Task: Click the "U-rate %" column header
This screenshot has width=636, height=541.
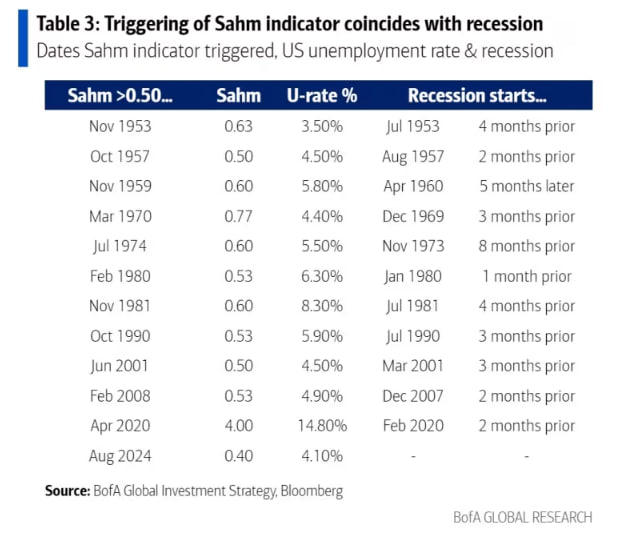Action: (x=320, y=96)
